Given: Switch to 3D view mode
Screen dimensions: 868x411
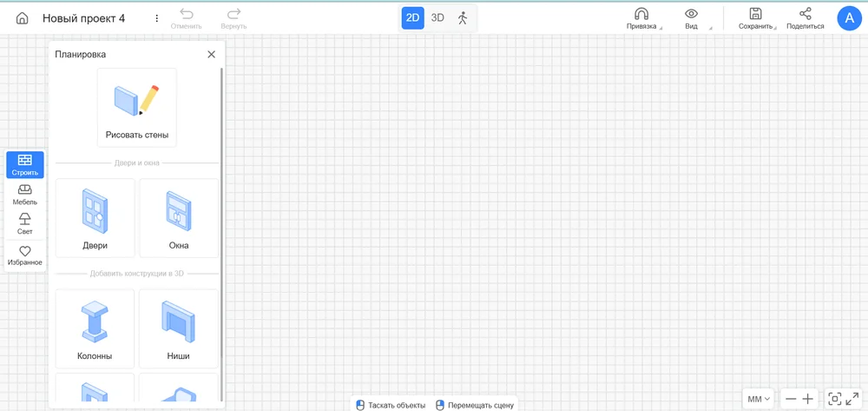Looking at the screenshot, I should (x=437, y=17).
